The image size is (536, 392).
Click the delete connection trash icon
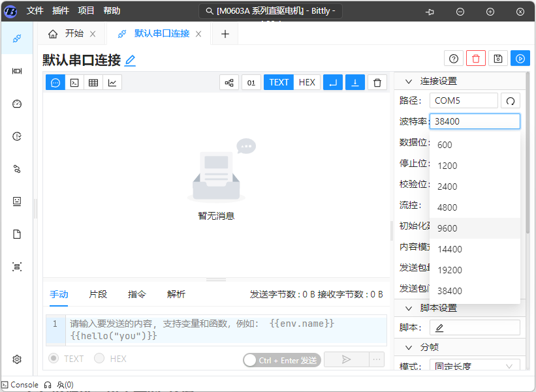[x=476, y=59]
